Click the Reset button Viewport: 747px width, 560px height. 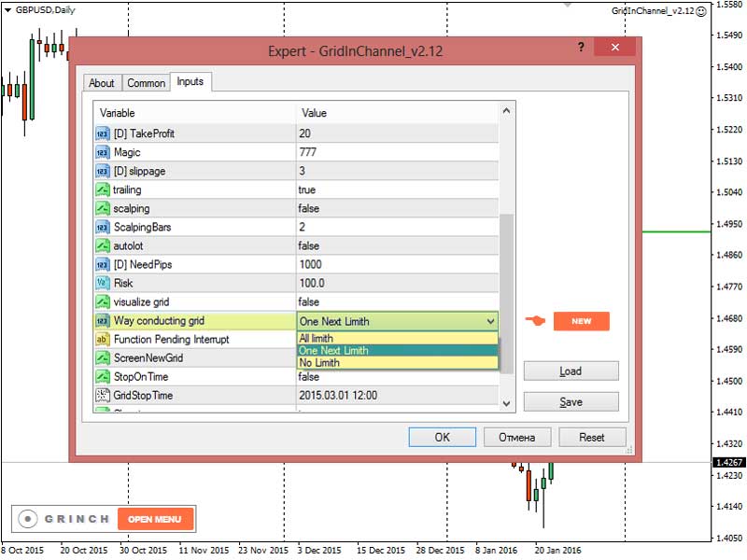(592, 437)
